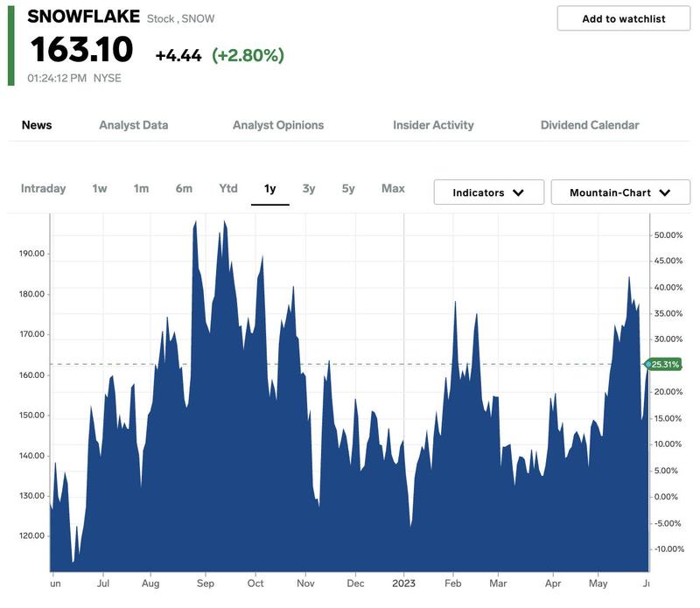Switch chart to the 6m range
The height and width of the screenshot is (608, 700).
coord(184,188)
